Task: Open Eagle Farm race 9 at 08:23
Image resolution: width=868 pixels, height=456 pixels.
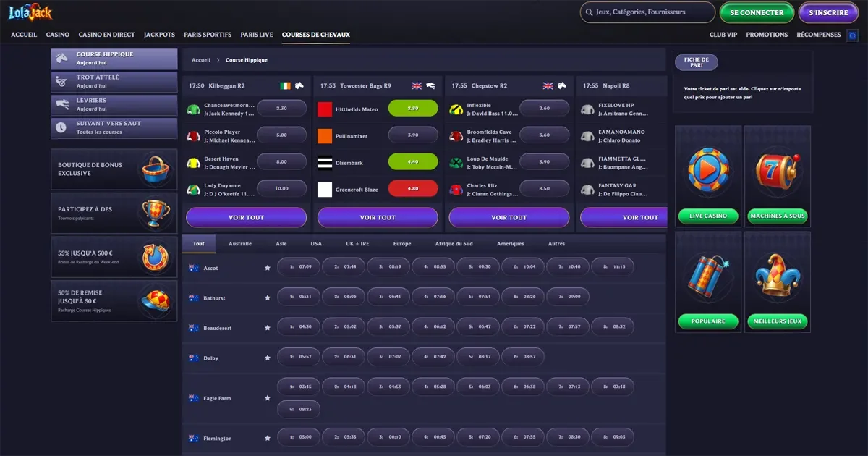Action: click(299, 409)
